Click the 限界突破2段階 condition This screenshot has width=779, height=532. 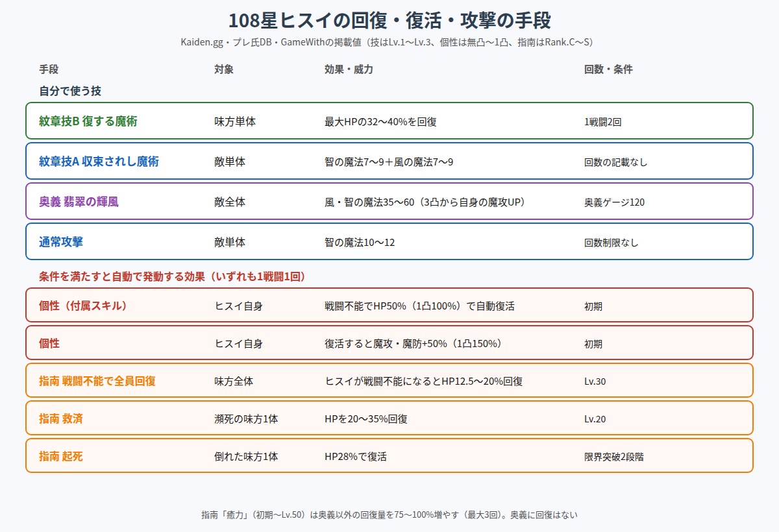(614, 456)
